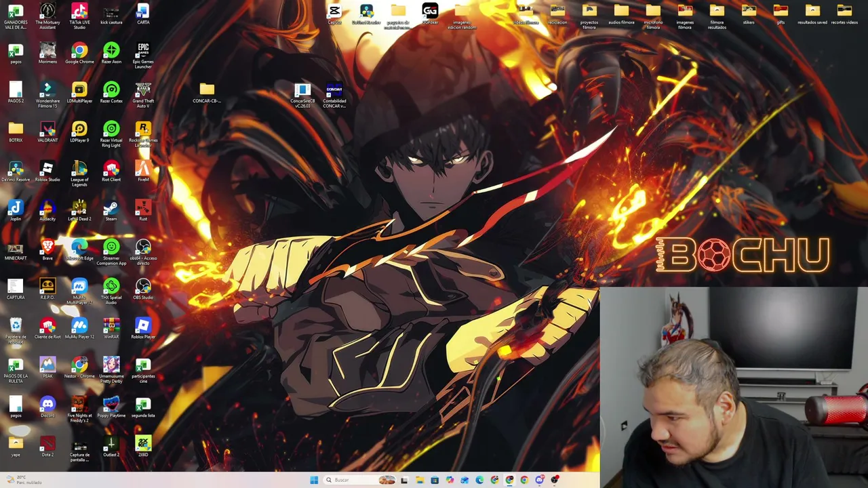Open the segunda lista spreadsheet
868x488 pixels.
[x=143, y=407]
